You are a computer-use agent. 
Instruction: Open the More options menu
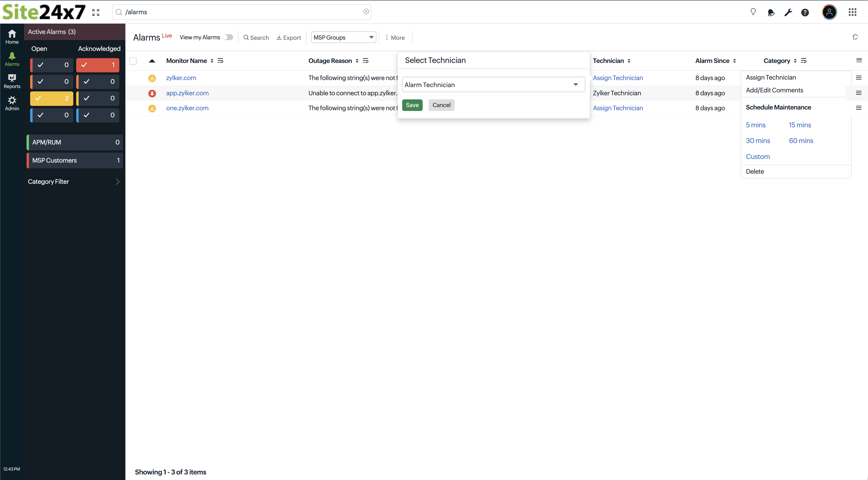(x=395, y=37)
